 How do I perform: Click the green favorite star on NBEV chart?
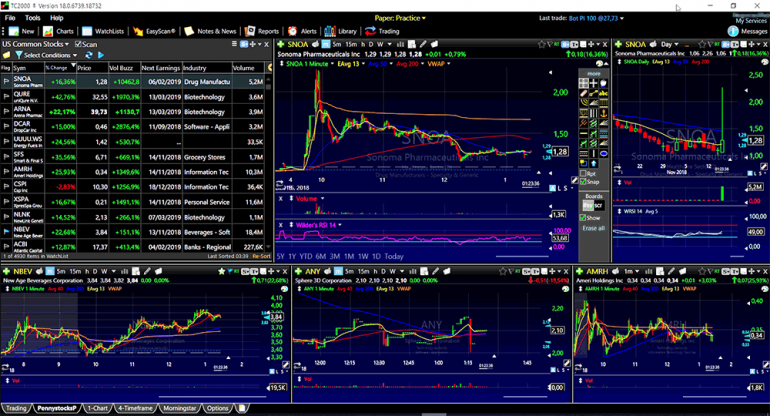click(x=221, y=271)
